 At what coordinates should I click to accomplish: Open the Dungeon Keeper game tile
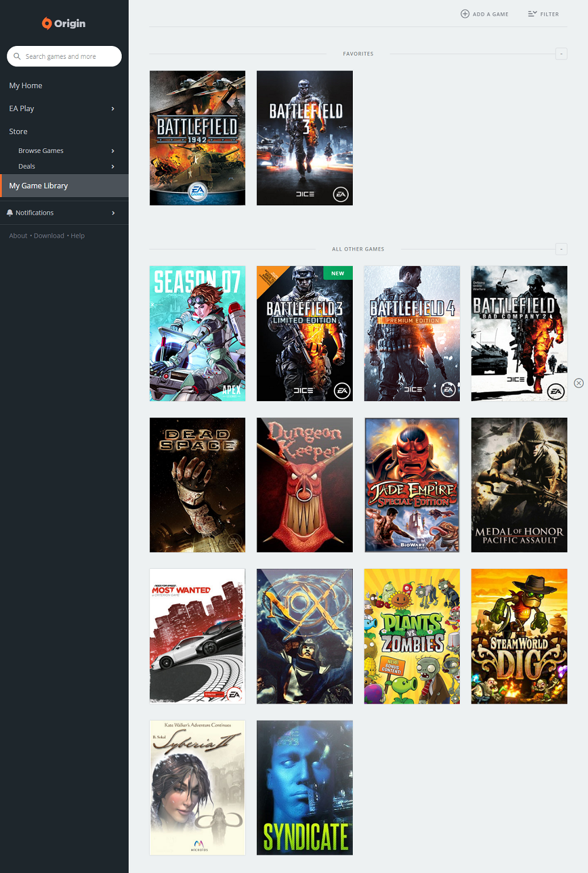click(305, 485)
